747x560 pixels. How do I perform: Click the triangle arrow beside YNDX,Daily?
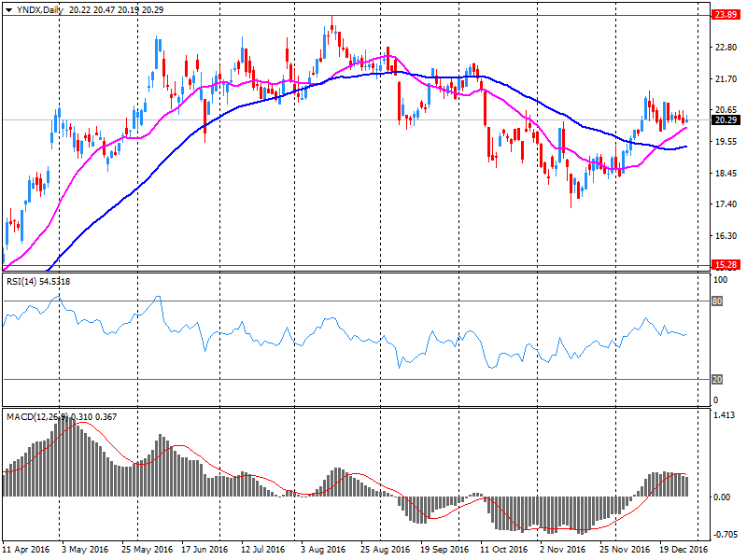click(8, 7)
